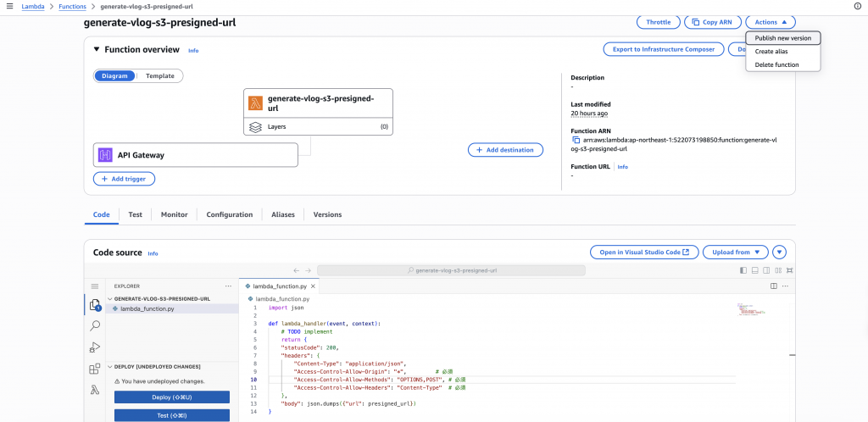The height and width of the screenshot is (422, 868).
Task: Click the Add trigger button
Action: point(124,179)
